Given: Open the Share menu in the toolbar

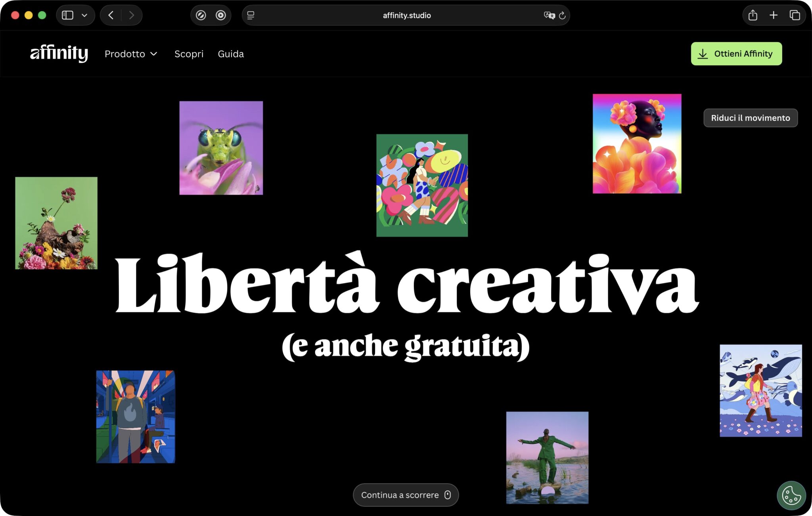Looking at the screenshot, I should coord(753,15).
